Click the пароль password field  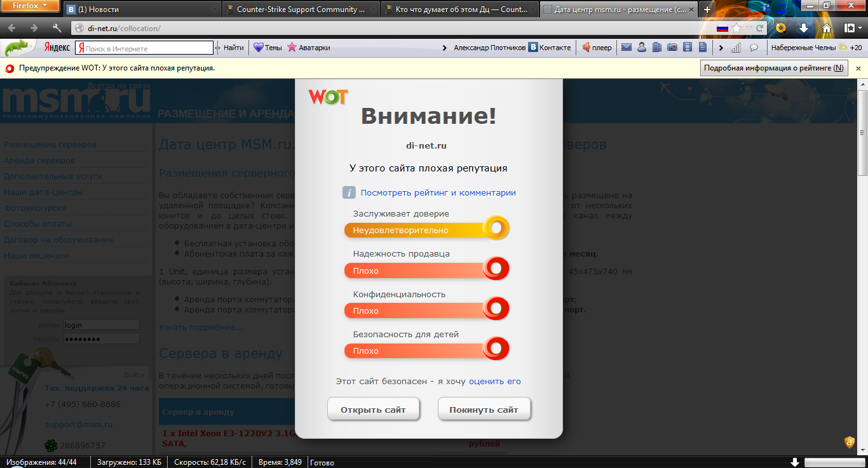point(101,339)
